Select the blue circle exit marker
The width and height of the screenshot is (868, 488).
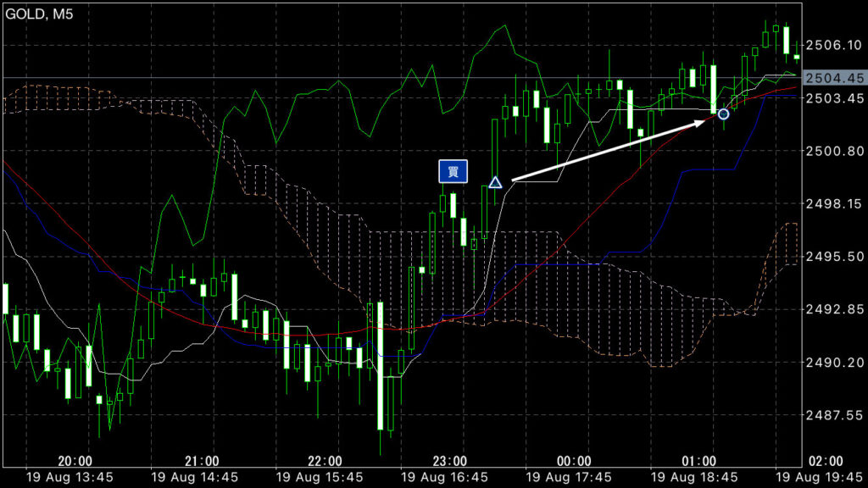tap(723, 114)
